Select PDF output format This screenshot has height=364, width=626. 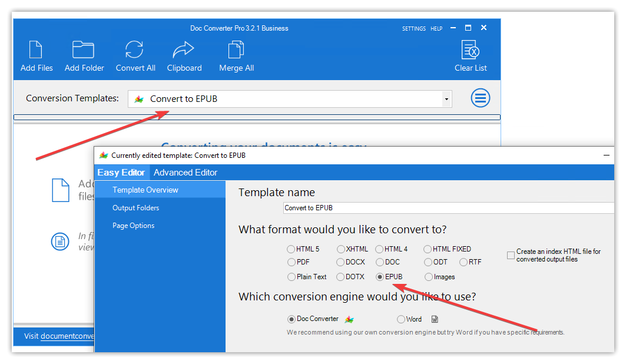[x=292, y=262]
